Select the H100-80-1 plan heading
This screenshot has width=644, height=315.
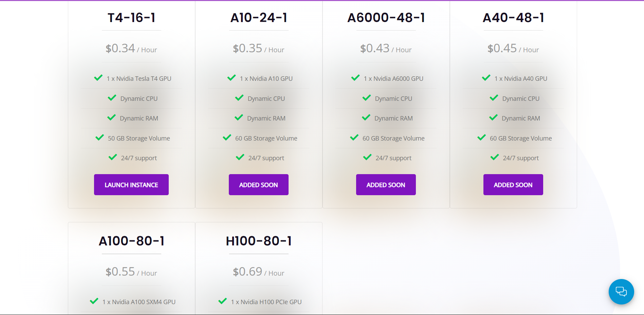point(259,241)
